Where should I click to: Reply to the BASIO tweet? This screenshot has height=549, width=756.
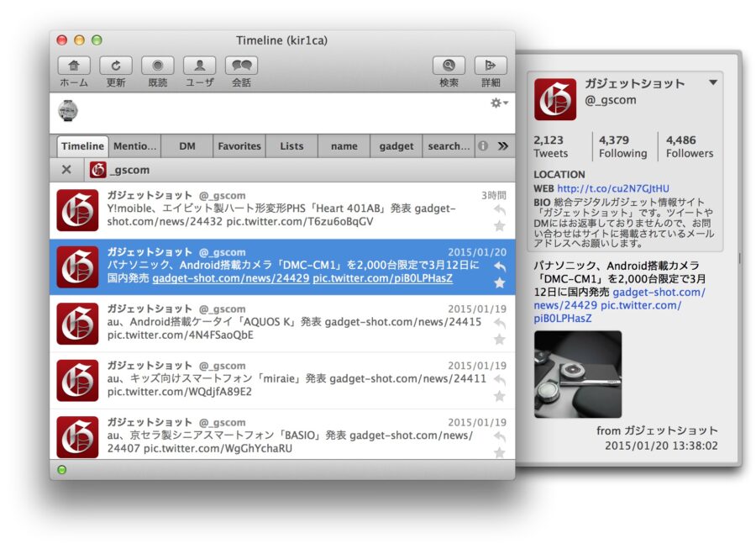tap(500, 436)
